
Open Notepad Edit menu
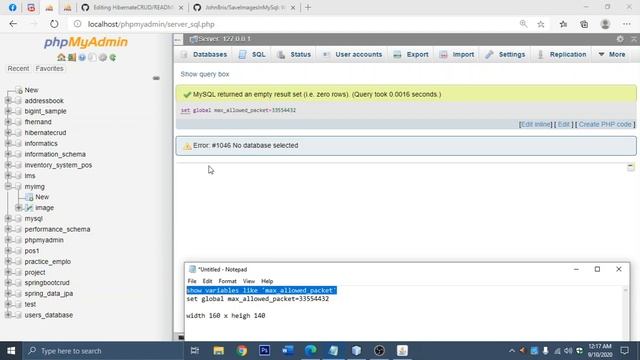[207, 281]
